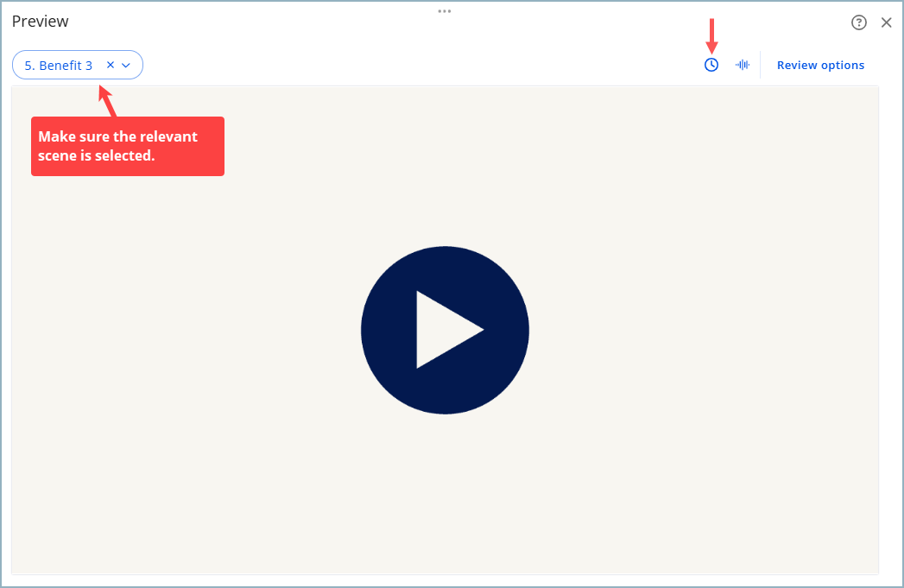Click the three-dot drag handle at top

pyautogui.click(x=445, y=11)
